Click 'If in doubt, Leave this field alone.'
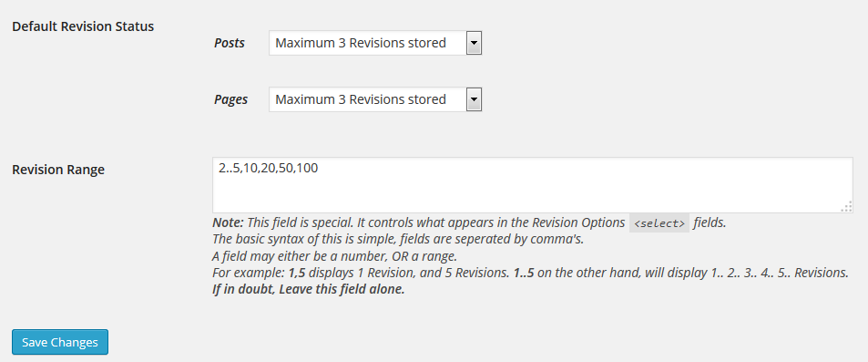The width and height of the screenshot is (868, 362). [309, 289]
